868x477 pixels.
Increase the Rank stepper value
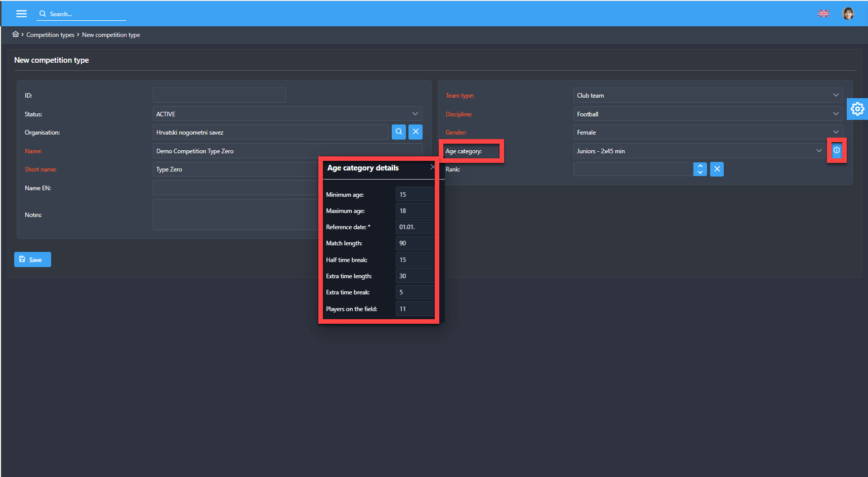[x=700, y=166]
